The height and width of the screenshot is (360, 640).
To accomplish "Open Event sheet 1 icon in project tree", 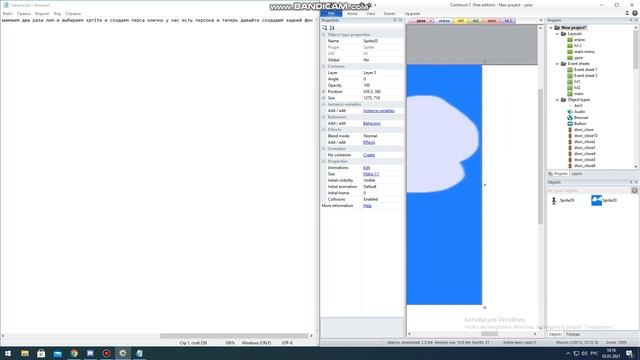I will (x=570, y=70).
